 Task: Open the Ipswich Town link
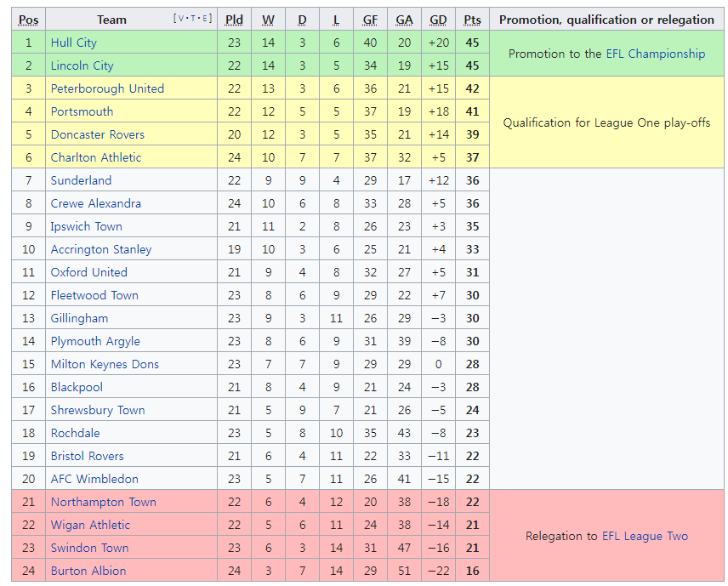coord(86,226)
